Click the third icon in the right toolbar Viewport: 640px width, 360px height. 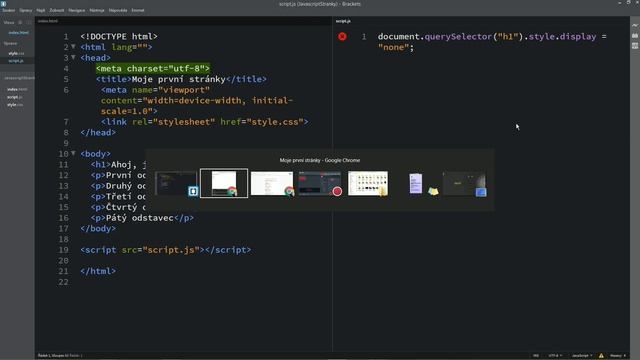coord(635,46)
